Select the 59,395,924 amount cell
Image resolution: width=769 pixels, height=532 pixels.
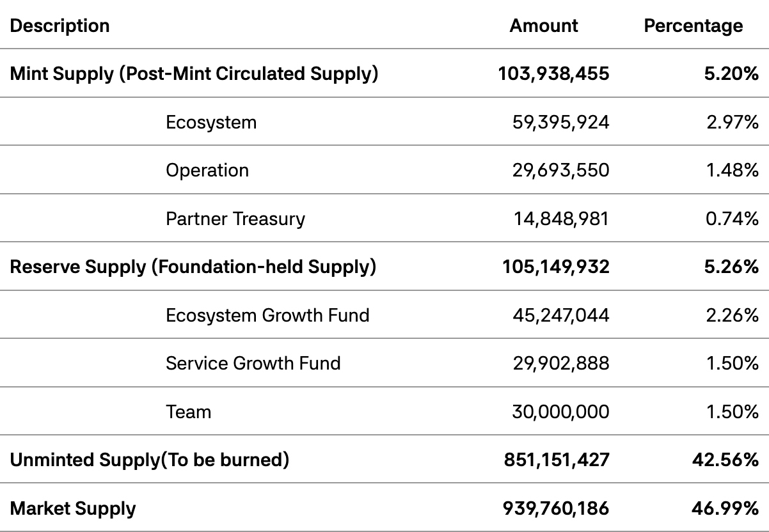point(560,122)
